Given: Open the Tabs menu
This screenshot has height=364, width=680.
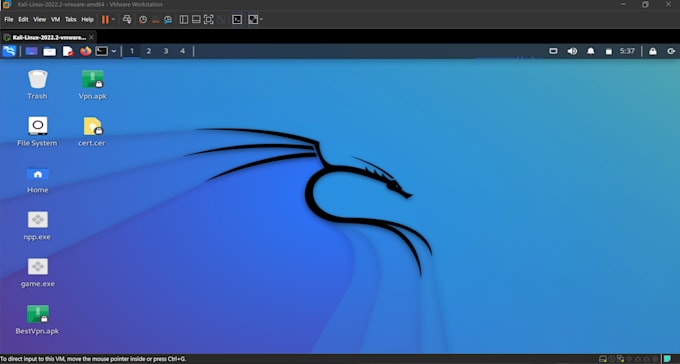Looking at the screenshot, I should click(x=71, y=20).
